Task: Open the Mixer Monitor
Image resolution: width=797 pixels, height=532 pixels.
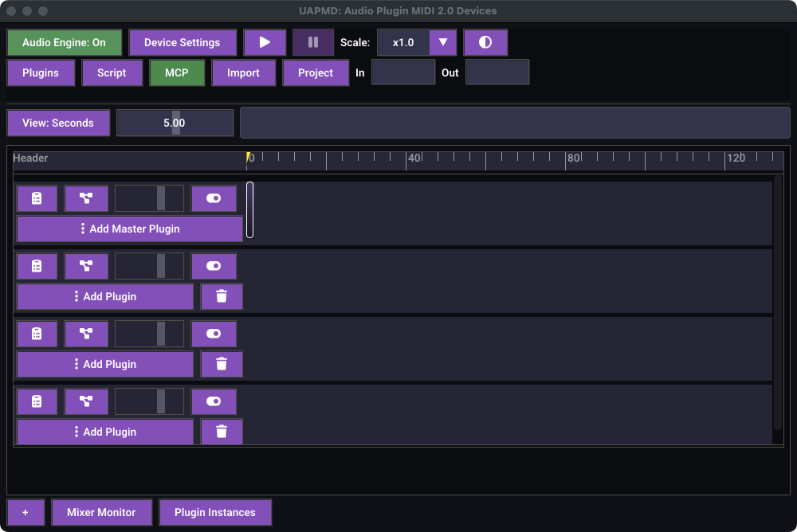Action: [x=102, y=512]
